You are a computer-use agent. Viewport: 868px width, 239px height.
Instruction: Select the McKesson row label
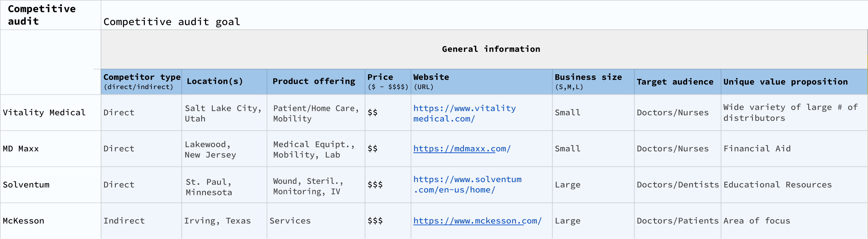click(x=24, y=221)
